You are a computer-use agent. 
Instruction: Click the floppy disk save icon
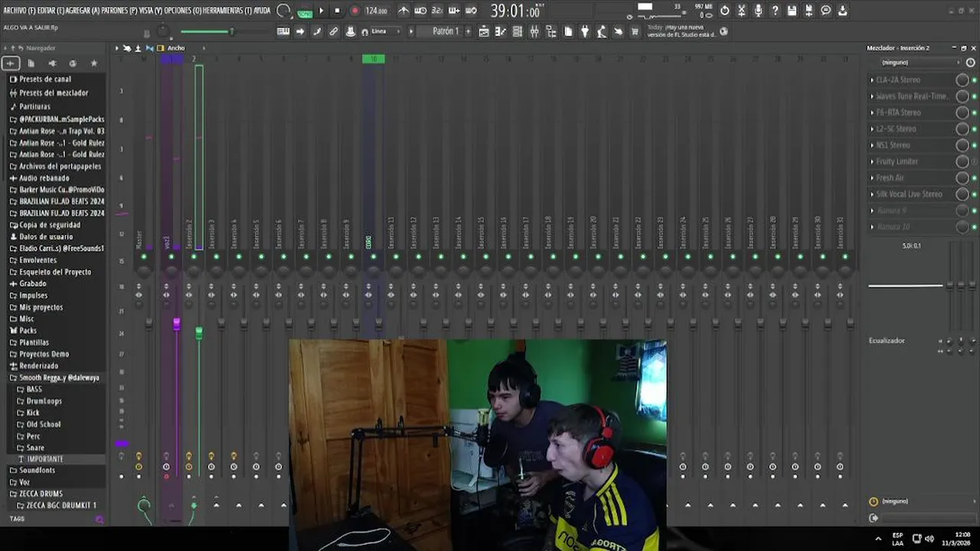point(792,11)
